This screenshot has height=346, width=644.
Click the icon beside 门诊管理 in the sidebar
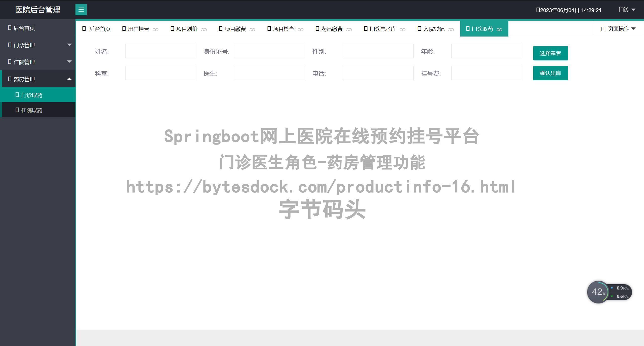(x=10, y=45)
